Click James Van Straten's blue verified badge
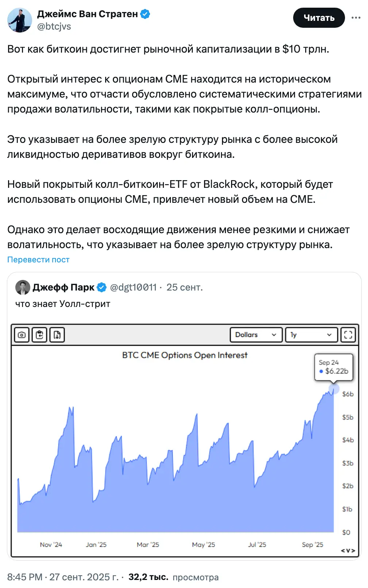The image size is (368, 588). 145,14
